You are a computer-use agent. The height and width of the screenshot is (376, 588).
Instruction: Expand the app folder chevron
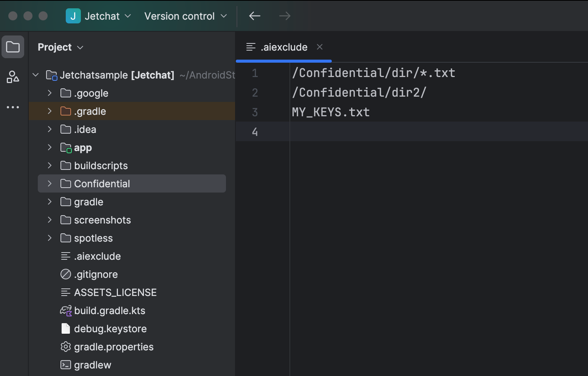pyautogui.click(x=50, y=147)
